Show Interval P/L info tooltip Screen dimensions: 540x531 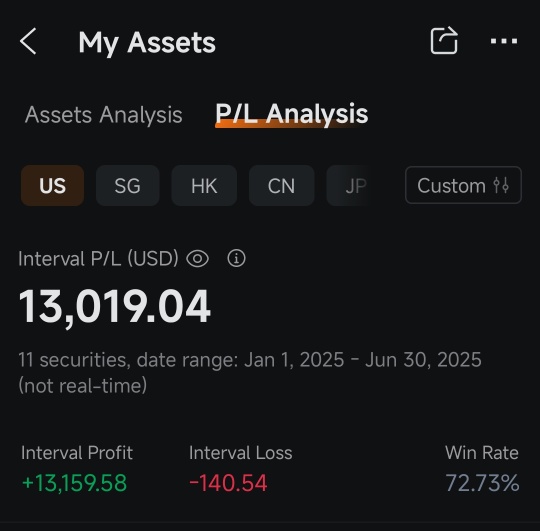(x=237, y=258)
